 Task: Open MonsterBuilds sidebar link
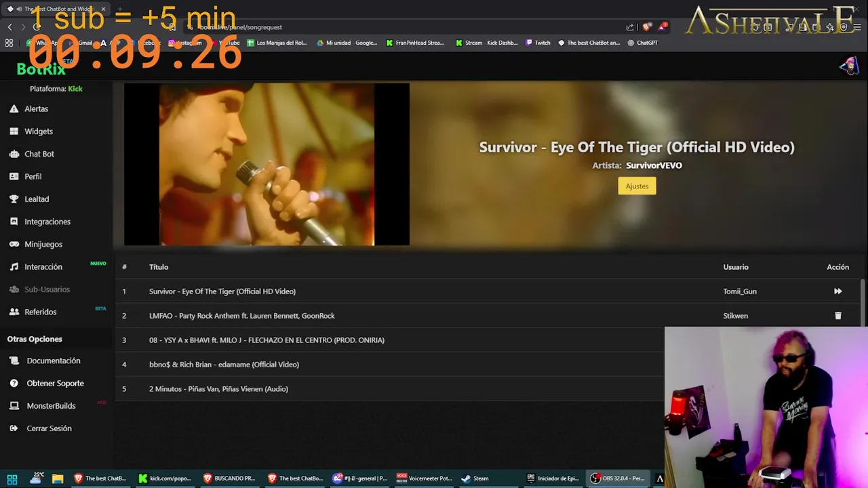tap(43, 406)
